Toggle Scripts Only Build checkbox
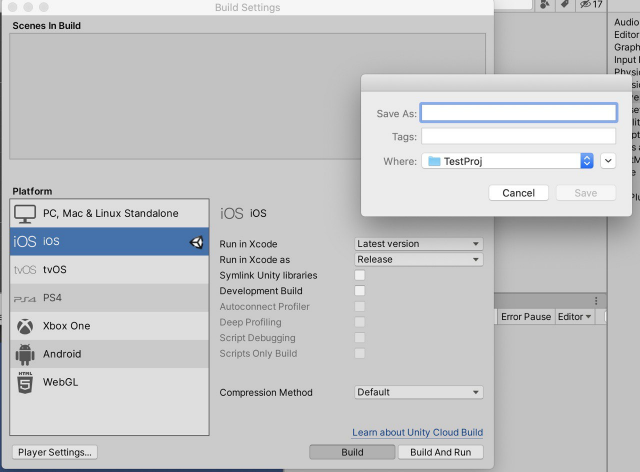 tap(360, 354)
